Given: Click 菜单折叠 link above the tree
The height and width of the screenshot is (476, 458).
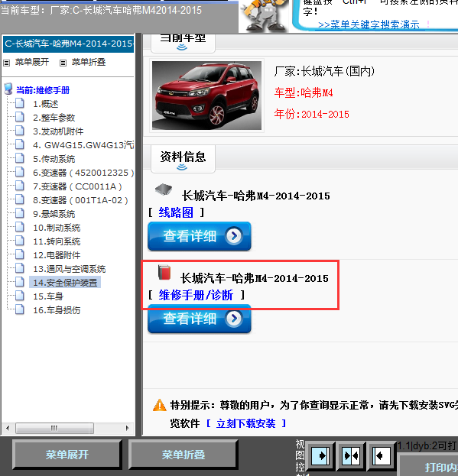Looking at the screenshot, I should pos(89,62).
